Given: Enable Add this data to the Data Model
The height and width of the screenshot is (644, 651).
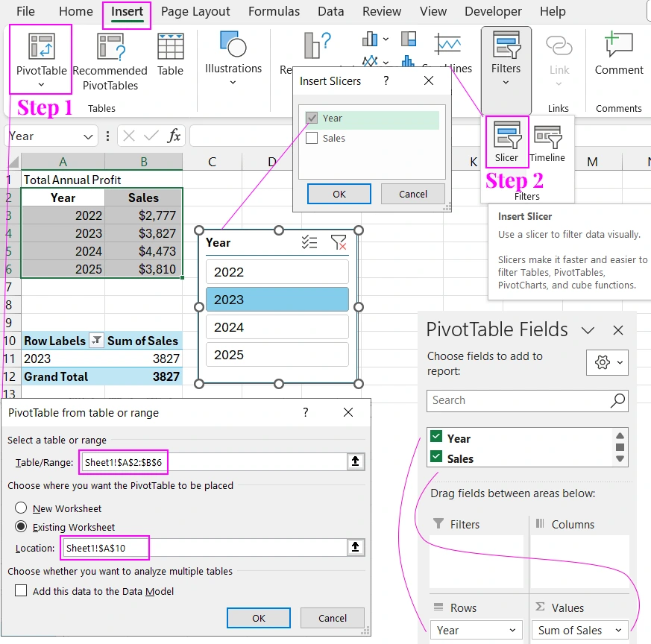Looking at the screenshot, I should [20, 590].
